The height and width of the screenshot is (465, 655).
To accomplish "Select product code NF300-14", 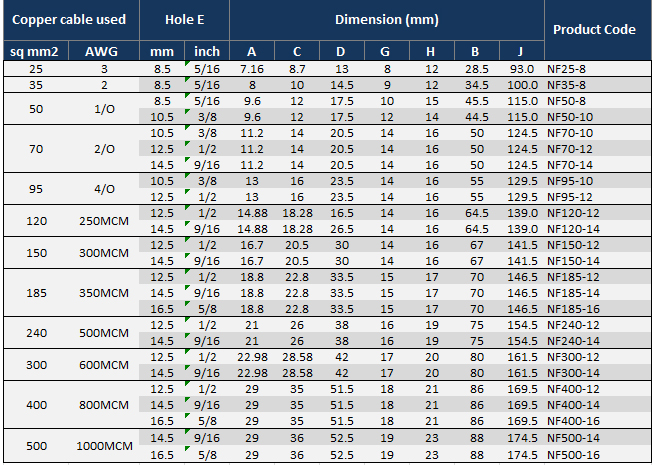I will tap(573, 373).
